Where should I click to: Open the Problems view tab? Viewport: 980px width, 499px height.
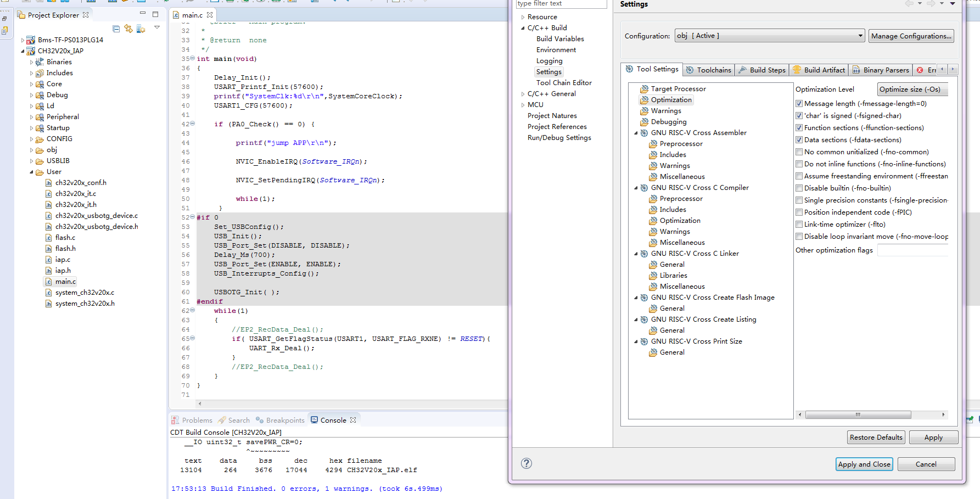tap(192, 420)
